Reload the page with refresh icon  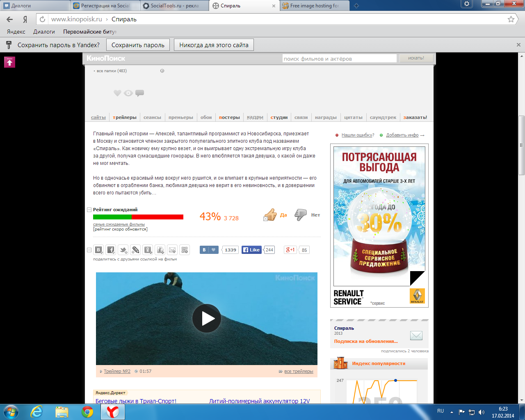[x=42, y=19]
